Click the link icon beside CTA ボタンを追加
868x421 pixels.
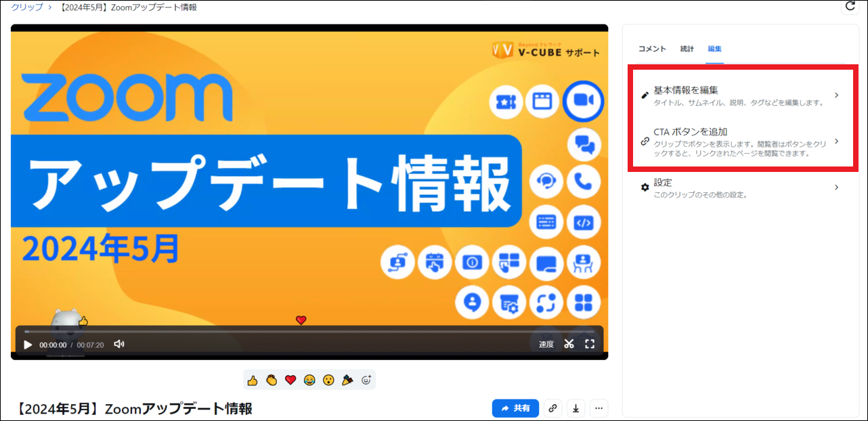point(645,142)
